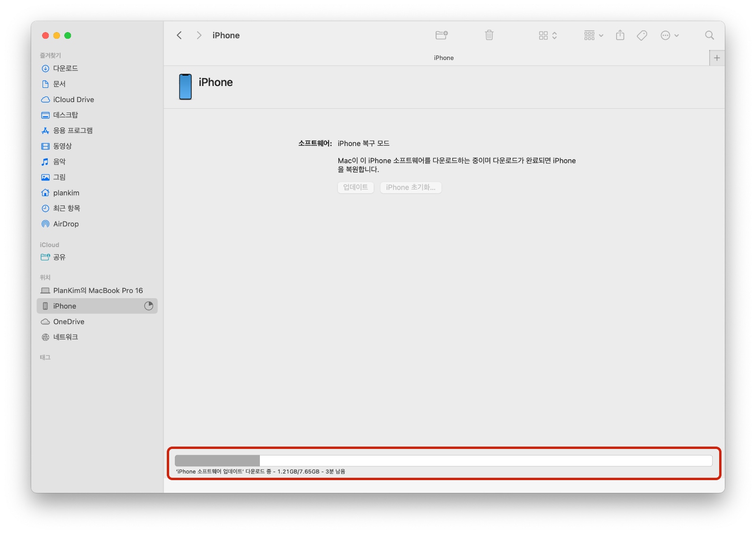Image resolution: width=756 pixels, height=534 pixels.
Task: Open 동영상 in the sidebar
Action: tap(97, 146)
